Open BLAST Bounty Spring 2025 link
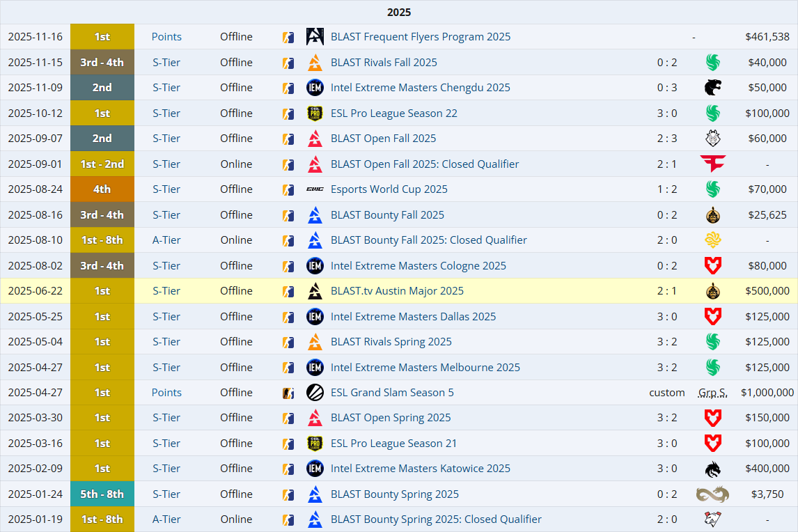This screenshot has height=532, width=798. click(x=394, y=494)
